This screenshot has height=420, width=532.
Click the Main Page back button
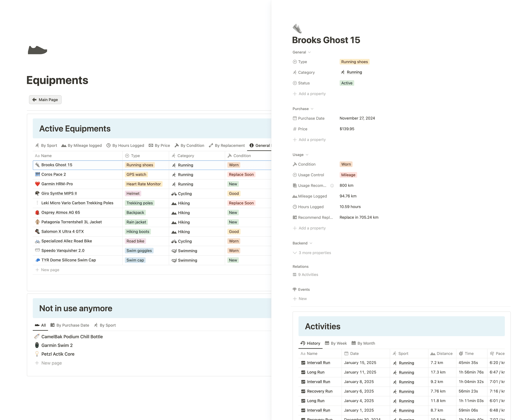(45, 100)
